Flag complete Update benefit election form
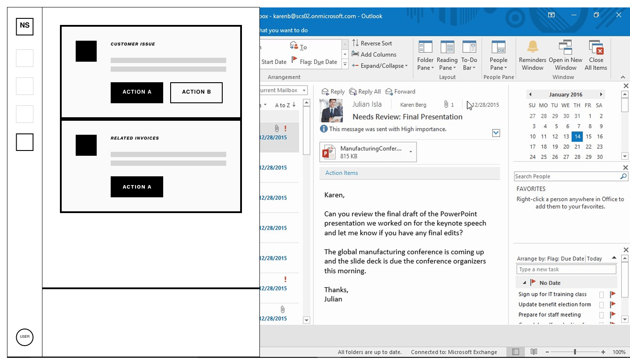The height and width of the screenshot is (364, 630). (x=613, y=304)
